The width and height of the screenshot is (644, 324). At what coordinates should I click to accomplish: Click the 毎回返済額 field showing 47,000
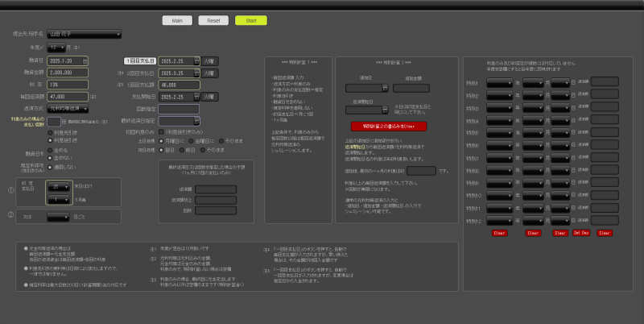[68, 97]
